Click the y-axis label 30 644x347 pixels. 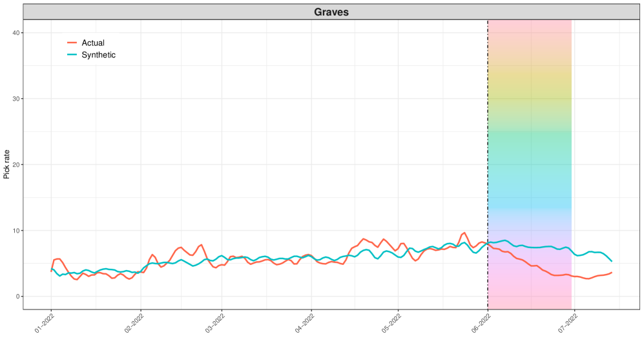click(16, 99)
